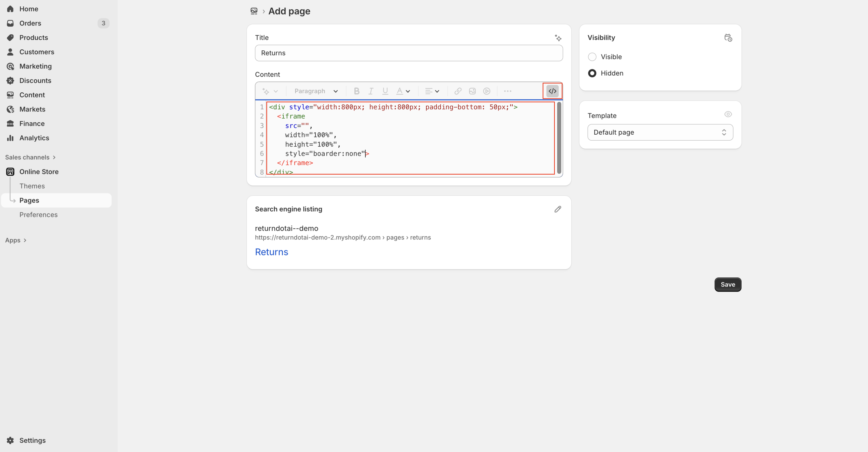The width and height of the screenshot is (868, 452).
Task: Open the Default page template selector
Action: pyautogui.click(x=659, y=132)
